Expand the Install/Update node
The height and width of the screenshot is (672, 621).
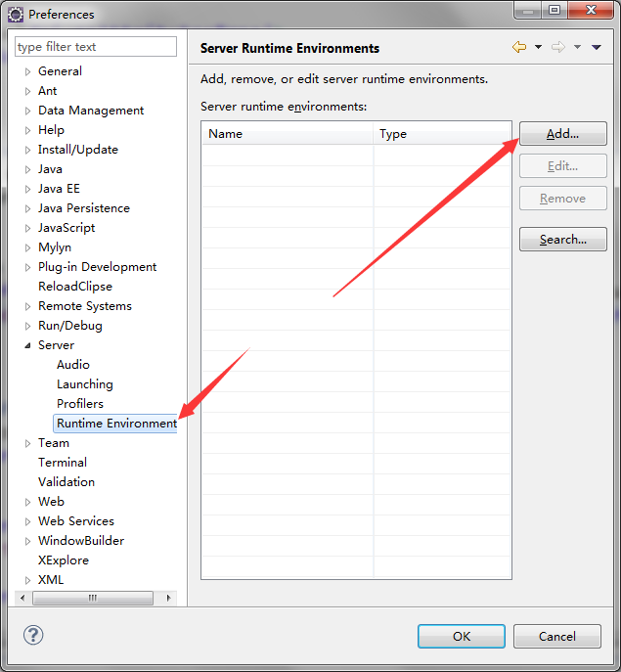click(27, 150)
